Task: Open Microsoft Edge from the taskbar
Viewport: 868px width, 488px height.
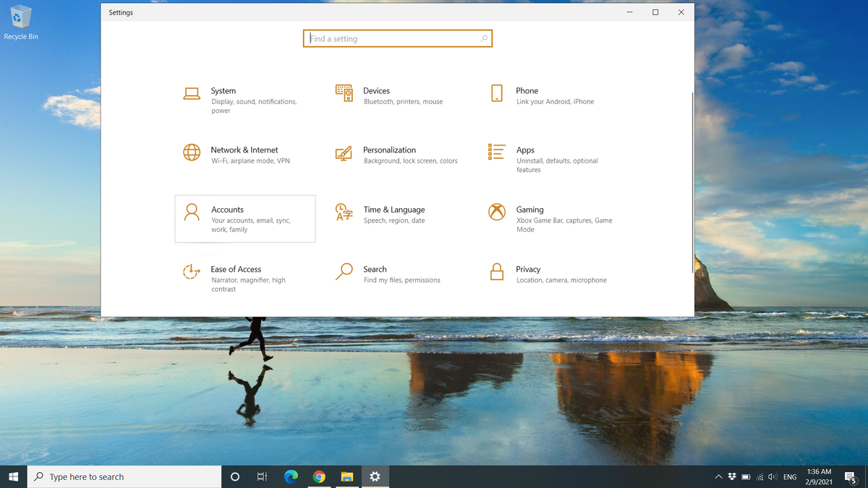Action: pos(291,476)
